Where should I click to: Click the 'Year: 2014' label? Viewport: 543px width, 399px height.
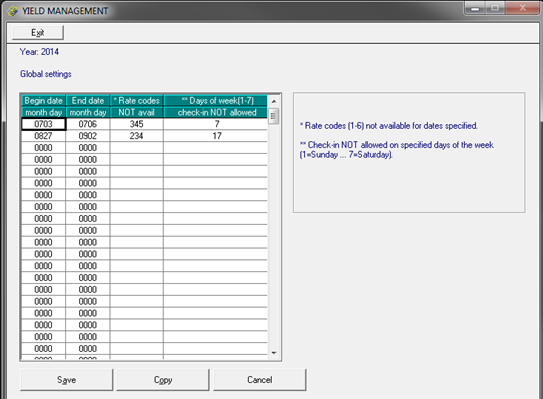point(39,52)
